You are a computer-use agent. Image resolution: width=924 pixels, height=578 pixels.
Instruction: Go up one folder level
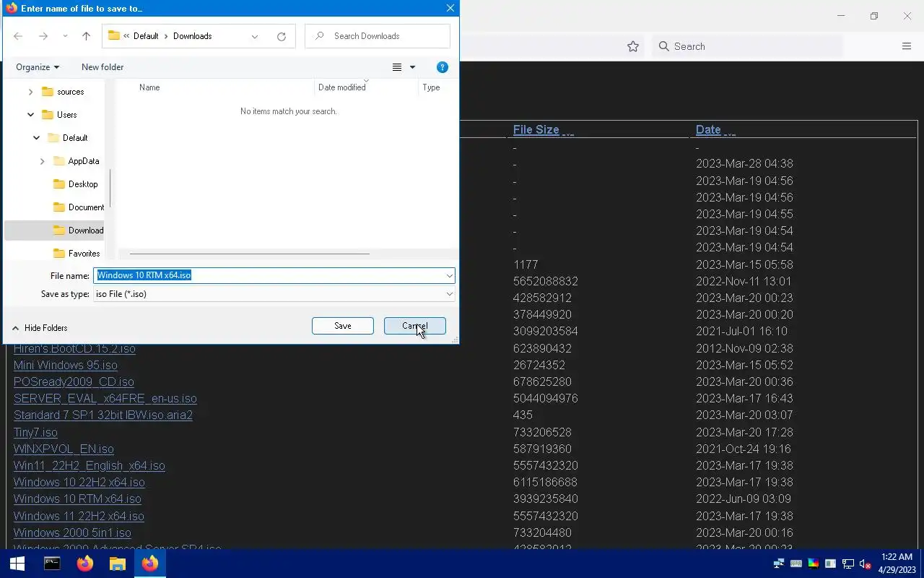[x=86, y=36]
